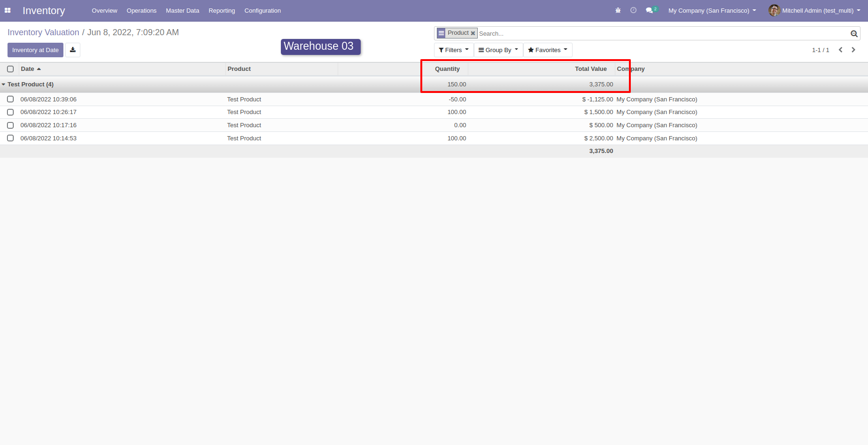Open the activities clock icon

click(x=633, y=10)
